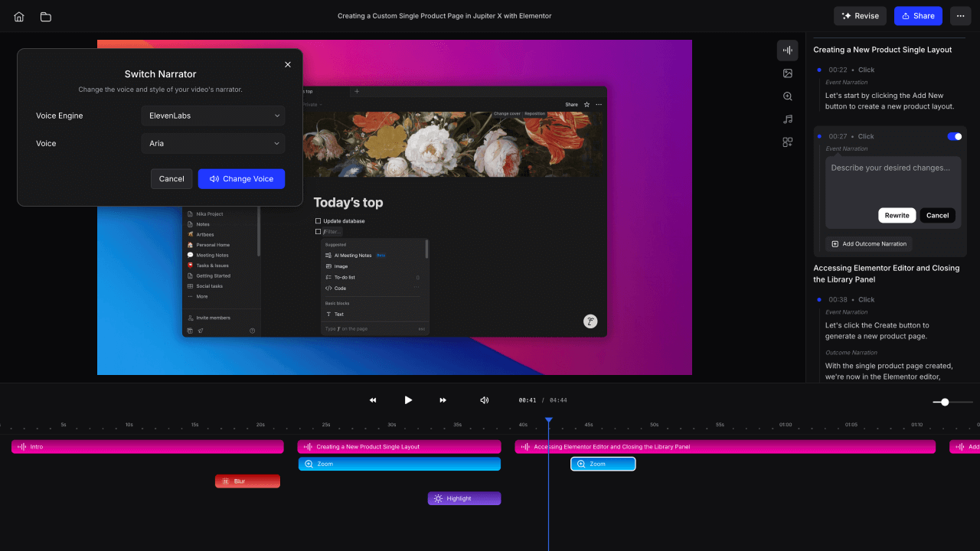This screenshot has height=551, width=980.
Task: Open the image media panel in the sidebar
Action: pos(787,73)
